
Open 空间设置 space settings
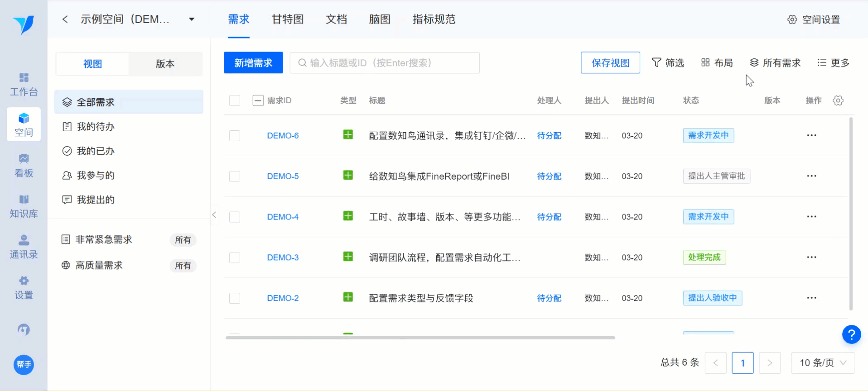[x=814, y=19]
